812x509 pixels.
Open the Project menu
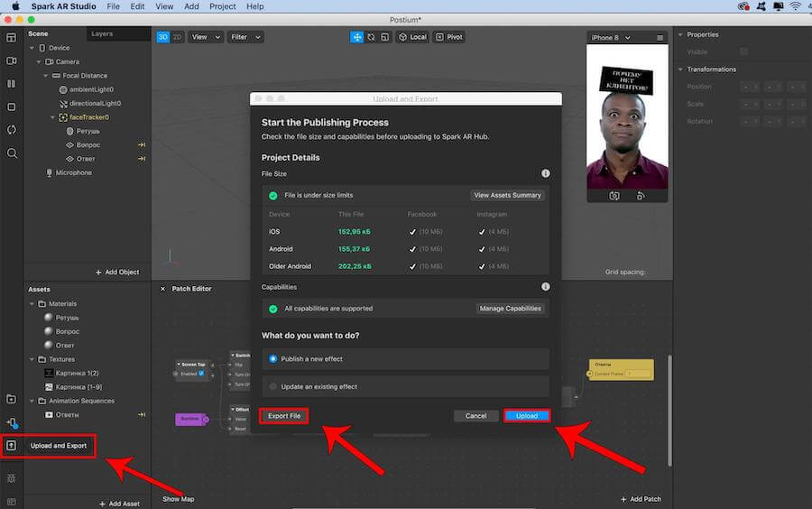[222, 6]
